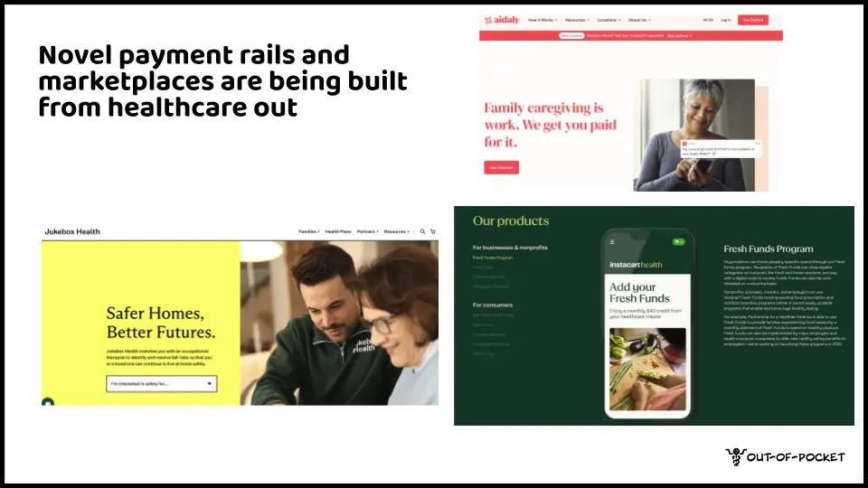The width and height of the screenshot is (868, 488).
Task: Open the Partners menu on Jukebox Health
Action: (368, 232)
